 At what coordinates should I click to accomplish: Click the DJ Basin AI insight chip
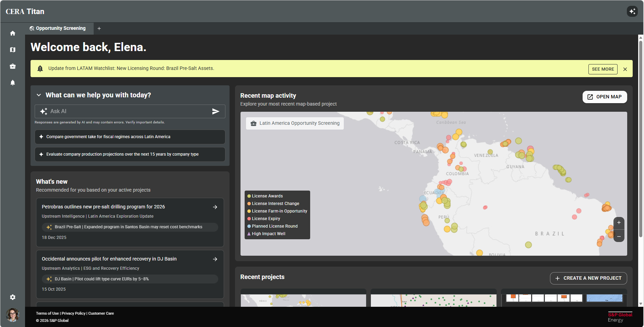[130, 279]
